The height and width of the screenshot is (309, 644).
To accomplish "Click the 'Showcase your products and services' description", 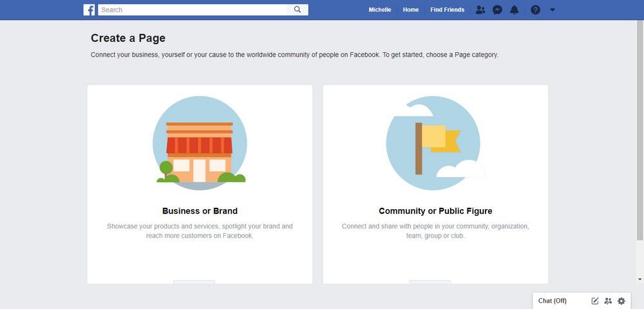I will pyautogui.click(x=200, y=231).
